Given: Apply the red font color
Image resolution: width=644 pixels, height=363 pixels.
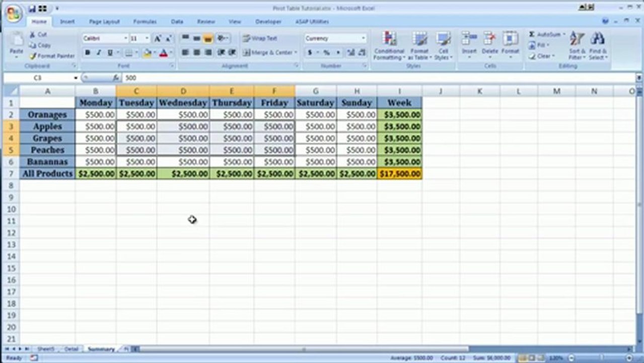Looking at the screenshot, I should [163, 53].
